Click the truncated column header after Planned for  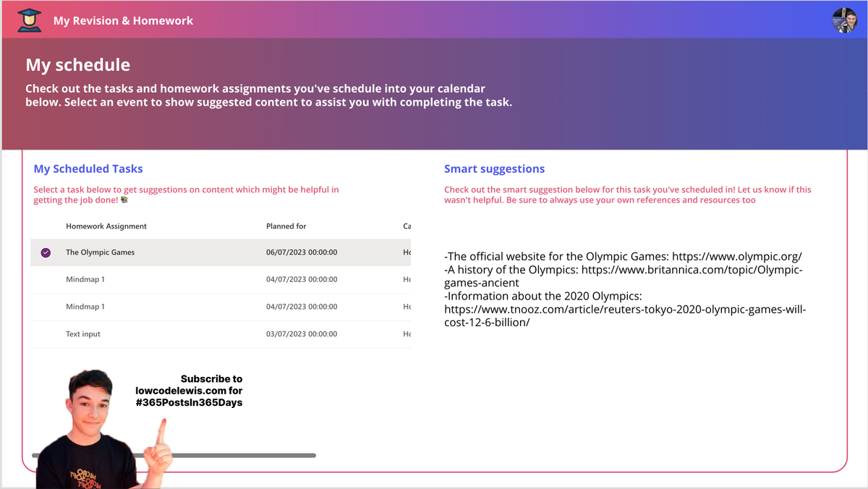[x=407, y=226]
